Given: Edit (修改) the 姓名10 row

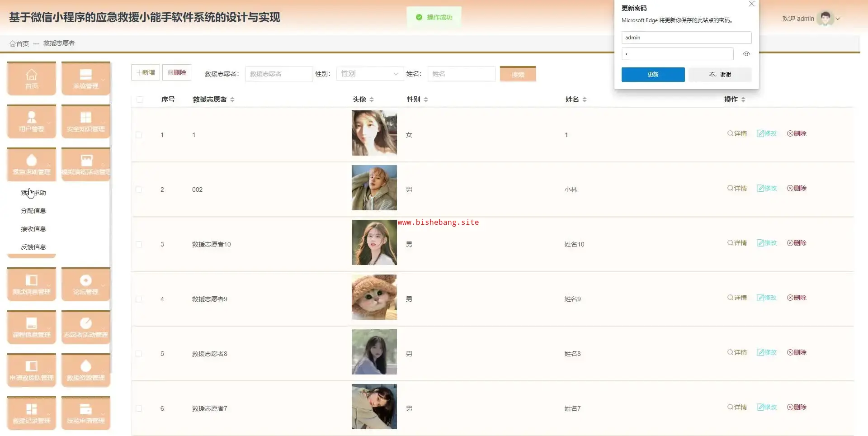Looking at the screenshot, I should pyautogui.click(x=767, y=243).
